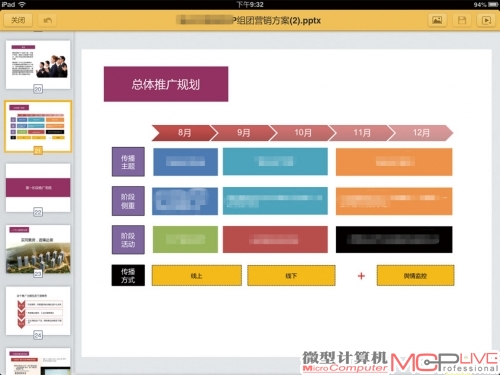Tap the 关闭 close button
The image size is (500, 375).
click(x=18, y=20)
